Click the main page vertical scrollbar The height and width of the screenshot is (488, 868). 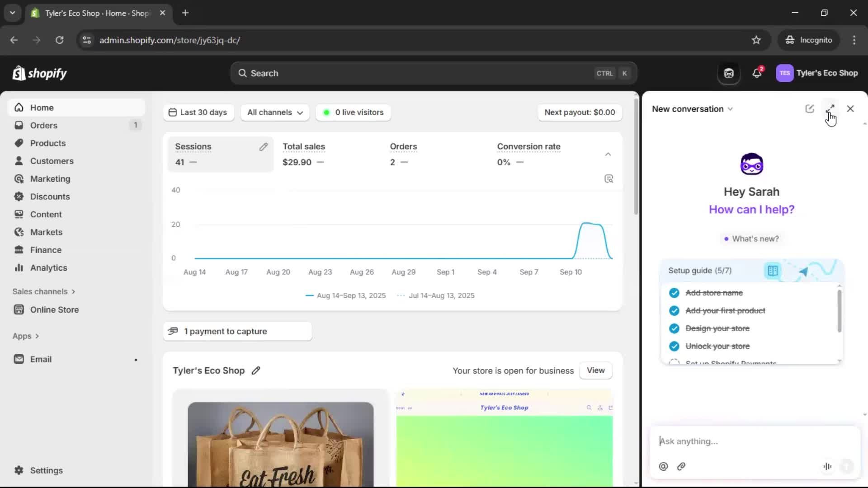pyautogui.click(x=636, y=157)
